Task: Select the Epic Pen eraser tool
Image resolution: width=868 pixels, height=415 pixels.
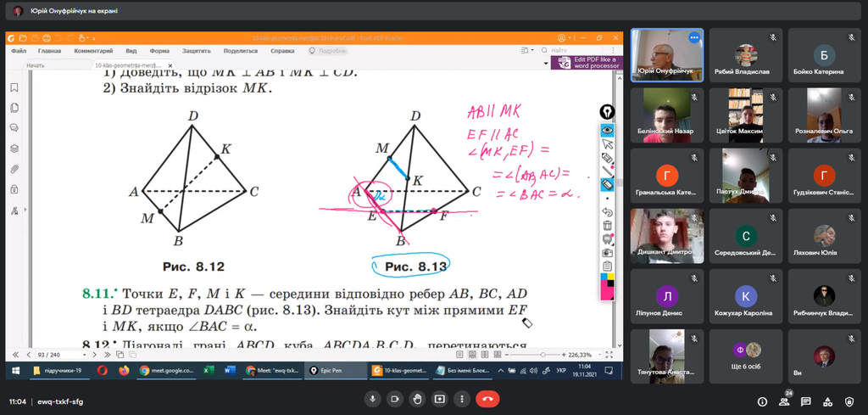Action: [607, 184]
